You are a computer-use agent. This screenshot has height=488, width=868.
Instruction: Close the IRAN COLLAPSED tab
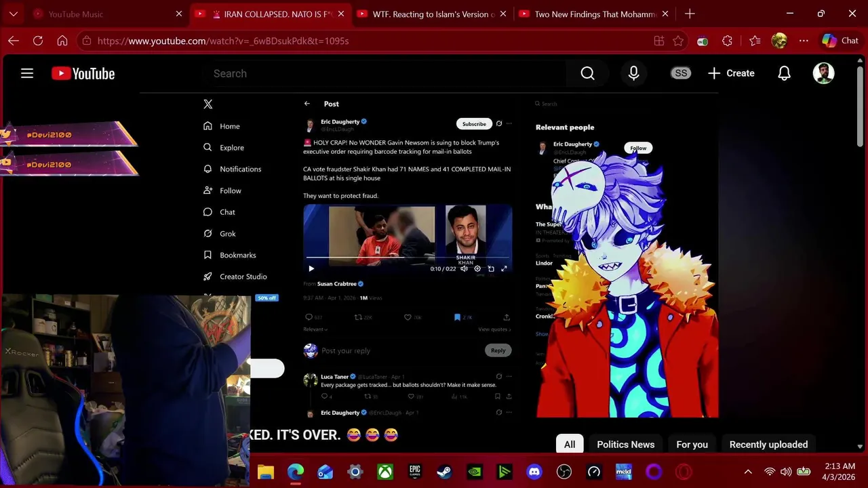pyautogui.click(x=341, y=14)
